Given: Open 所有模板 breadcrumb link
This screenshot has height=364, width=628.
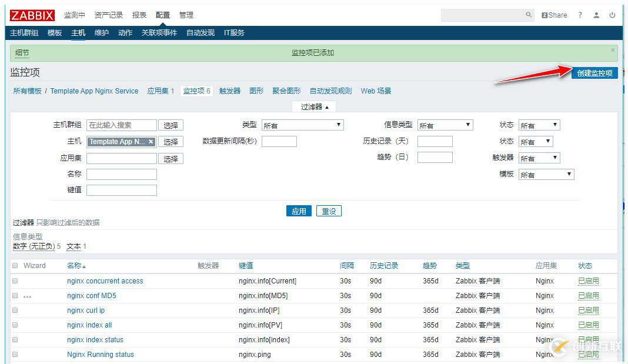Looking at the screenshot, I should (x=27, y=91).
